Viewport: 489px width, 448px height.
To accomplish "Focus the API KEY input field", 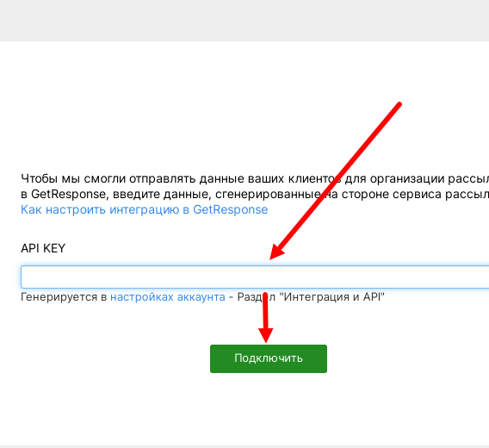I will point(255,277).
